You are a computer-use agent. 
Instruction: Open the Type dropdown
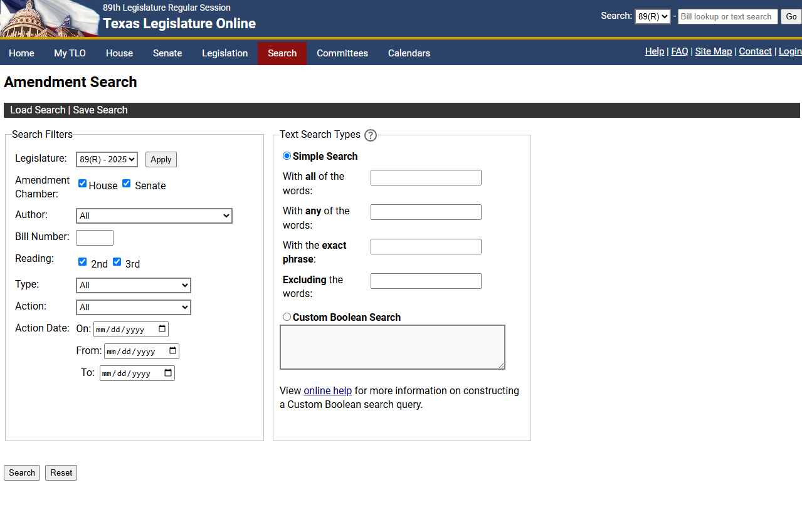coord(133,285)
